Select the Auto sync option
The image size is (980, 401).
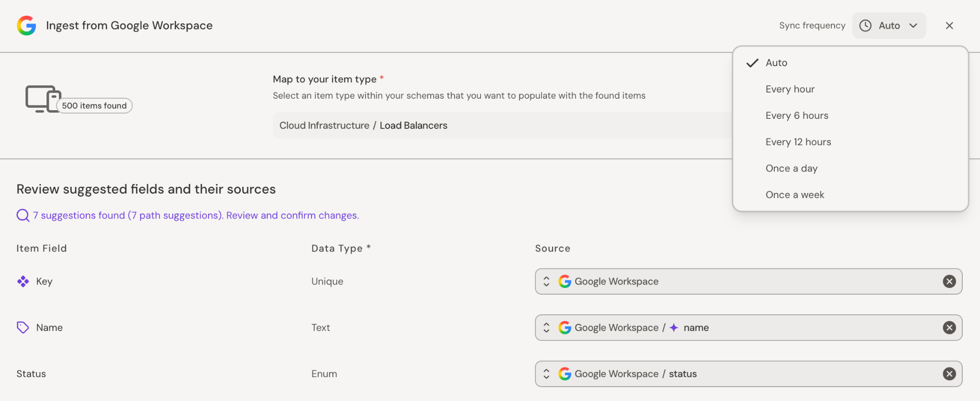850,63
